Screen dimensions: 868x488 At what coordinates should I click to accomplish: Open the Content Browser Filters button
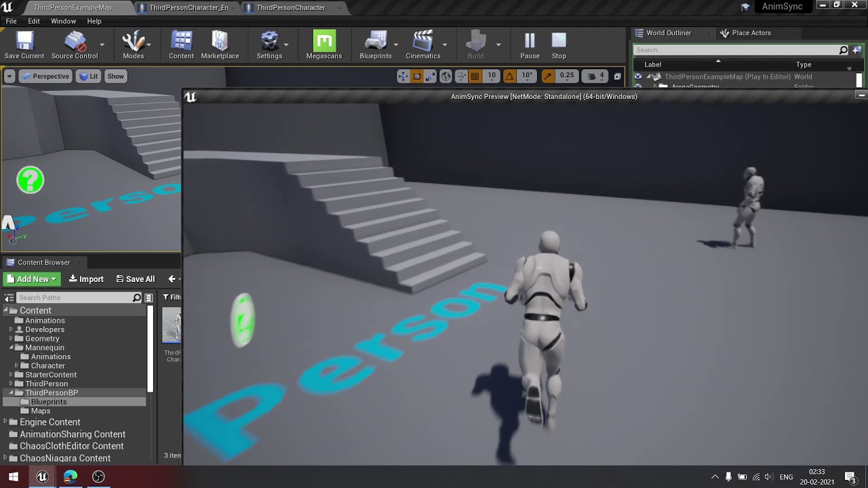(172, 297)
